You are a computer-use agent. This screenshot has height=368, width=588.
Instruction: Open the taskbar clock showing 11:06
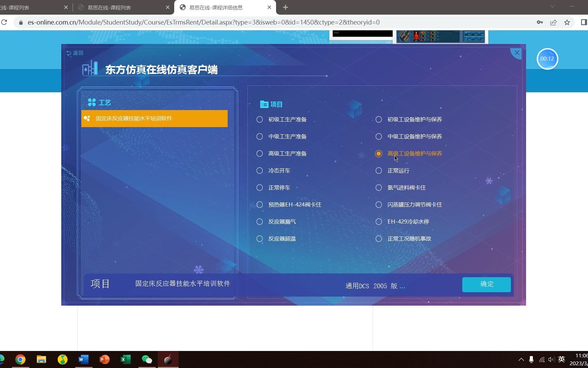point(578,359)
